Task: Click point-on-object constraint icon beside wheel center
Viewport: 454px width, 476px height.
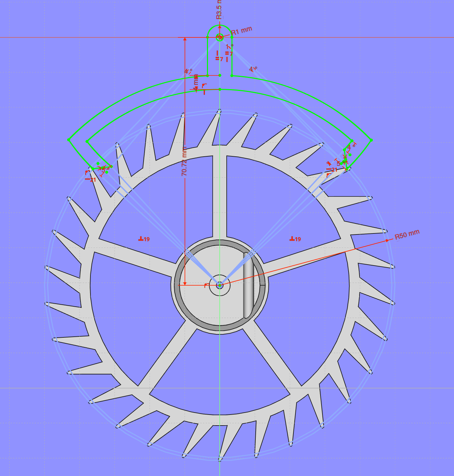Action: (206, 285)
